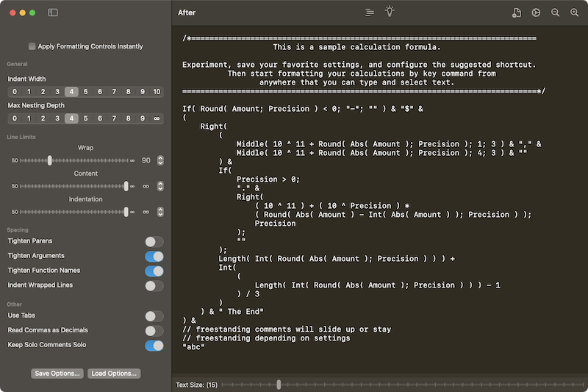588x392 pixels.
Task: Click the Content value stepper arrows
Action: click(x=160, y=186)
